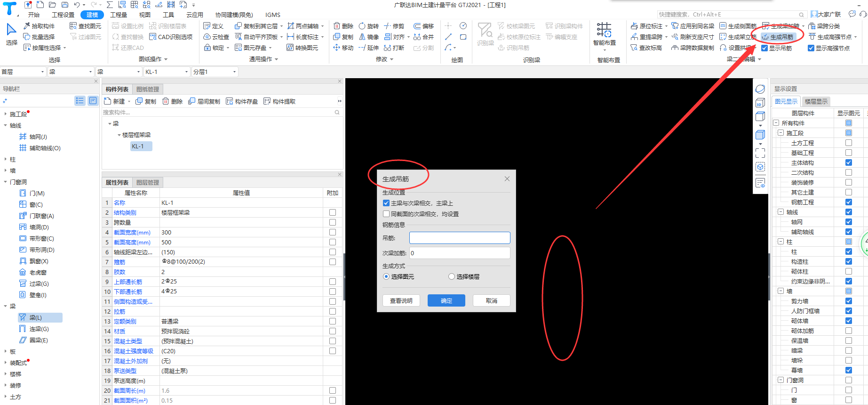The image size is (868, 405).
Task: Click 生成侧面筋 generate side rebar tool
Action: (738, 26)
